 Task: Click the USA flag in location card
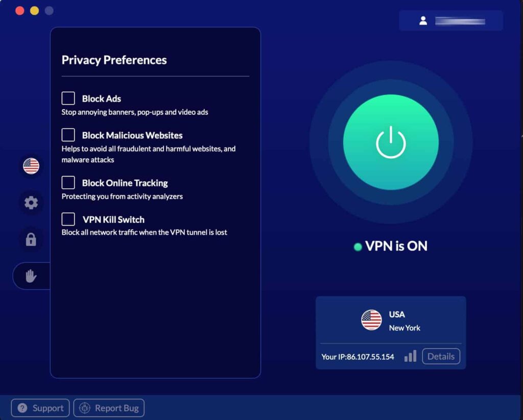(x=371, y=320)
